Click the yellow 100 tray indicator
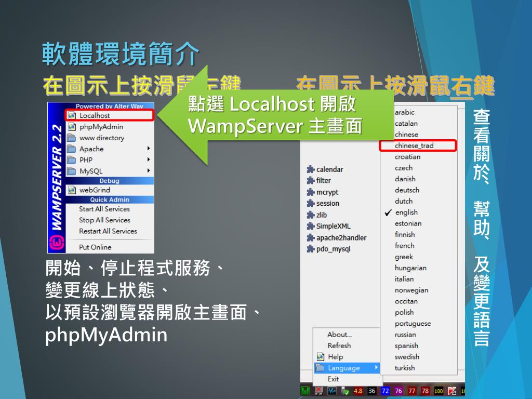Screen dimensions: 532x399 [438, 391]
